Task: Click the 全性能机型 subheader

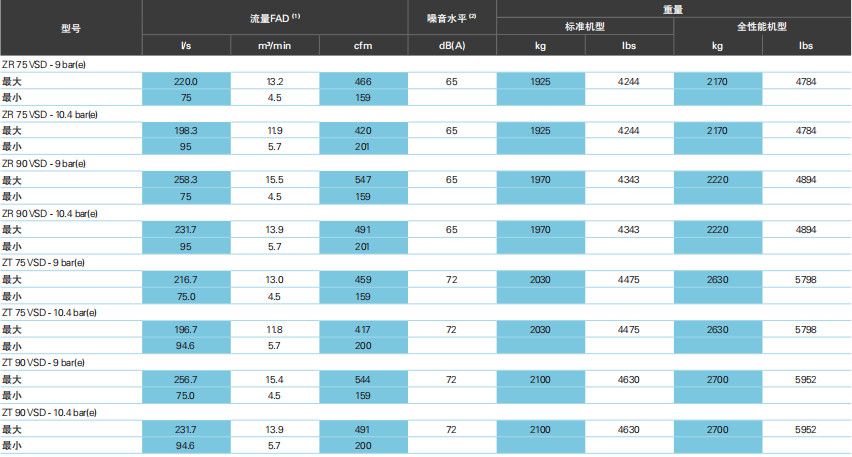Action: pos(762,25)
